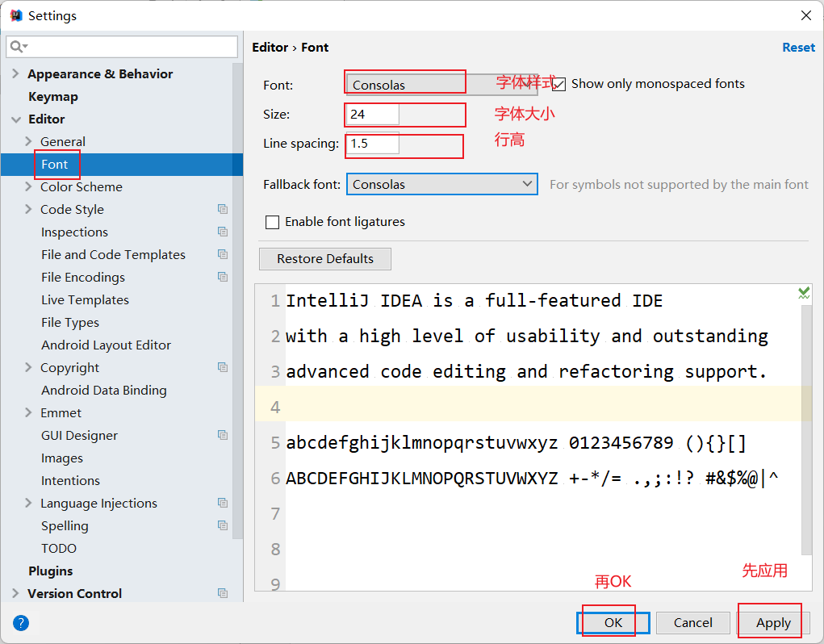
Task: Click the Cancel button
Action: [692, 623]
